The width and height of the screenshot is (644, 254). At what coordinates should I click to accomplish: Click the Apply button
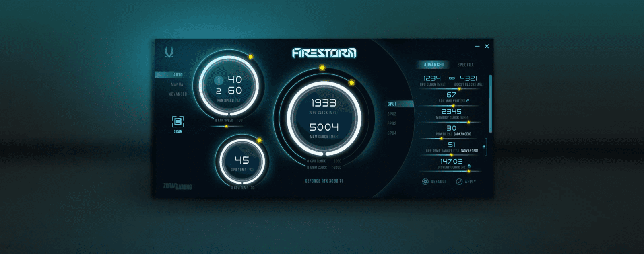click(466, 182)
